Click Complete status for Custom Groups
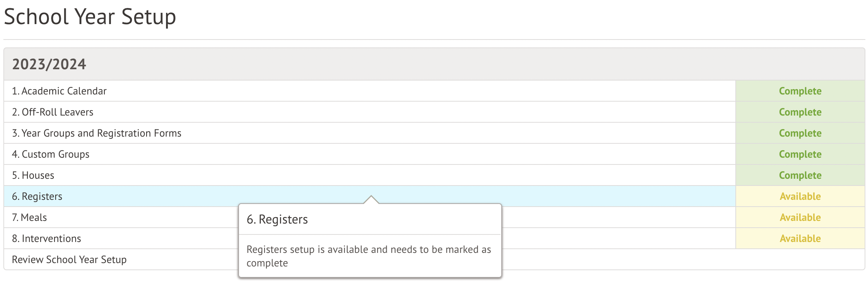Image resolution: width=868 pixels, height=283 pixels. [x=800, y=154]
